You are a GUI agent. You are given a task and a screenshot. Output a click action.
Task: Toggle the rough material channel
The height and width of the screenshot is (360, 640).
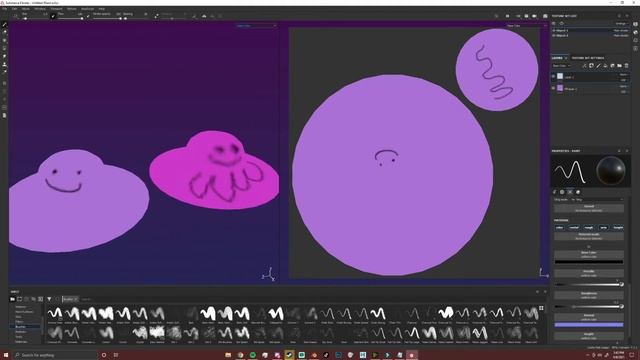coord(589,227)
